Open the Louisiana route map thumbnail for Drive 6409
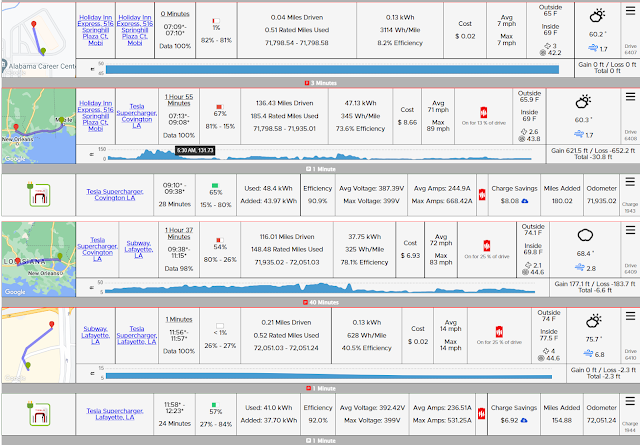The width and height of the screenshot is (640, 445). pos(38,259)
